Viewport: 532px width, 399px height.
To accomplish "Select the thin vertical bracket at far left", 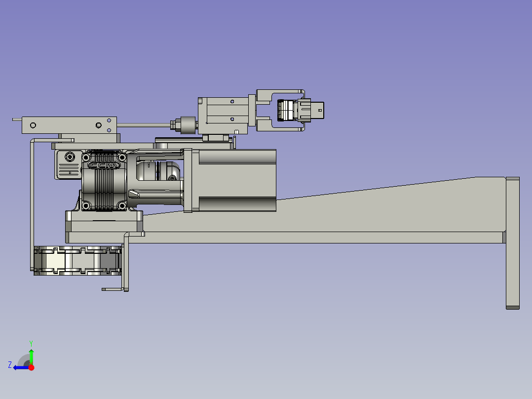I will click(x=32, y=204).
